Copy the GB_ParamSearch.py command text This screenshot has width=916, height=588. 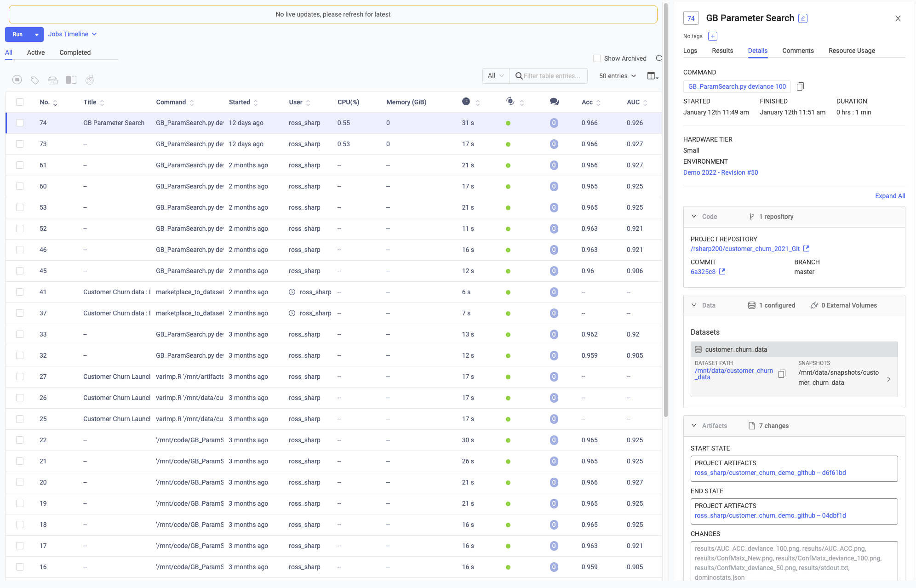[x=800, y=86]
